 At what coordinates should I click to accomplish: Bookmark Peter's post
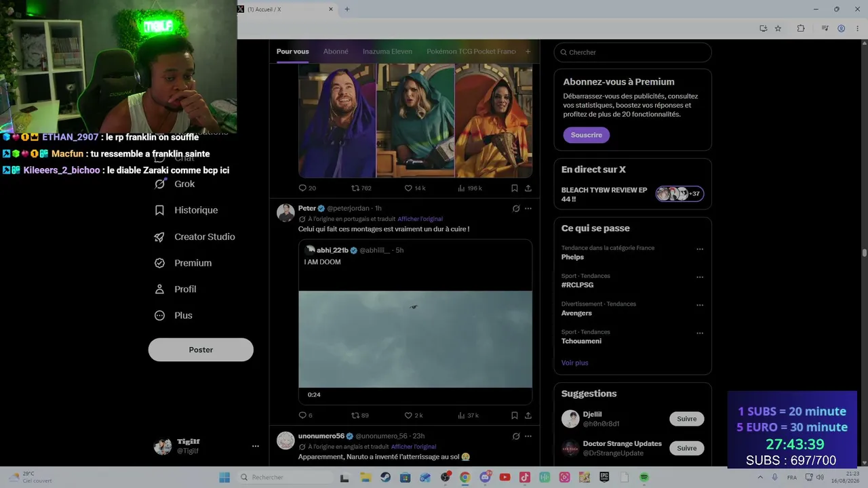click(x=515, y=415)
